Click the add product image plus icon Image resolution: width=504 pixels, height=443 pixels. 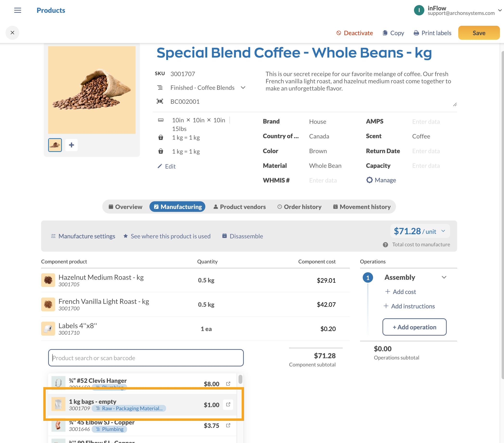[71, 145]
